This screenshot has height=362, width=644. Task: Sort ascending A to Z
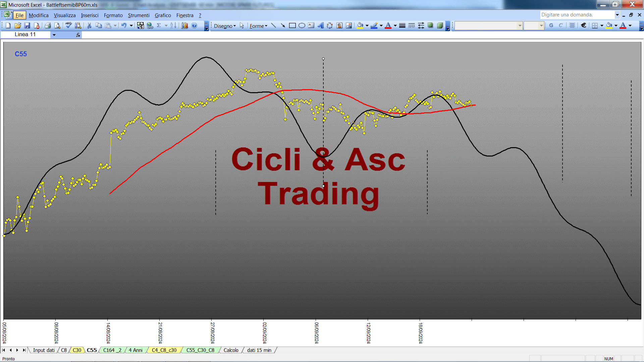[173, 25]
